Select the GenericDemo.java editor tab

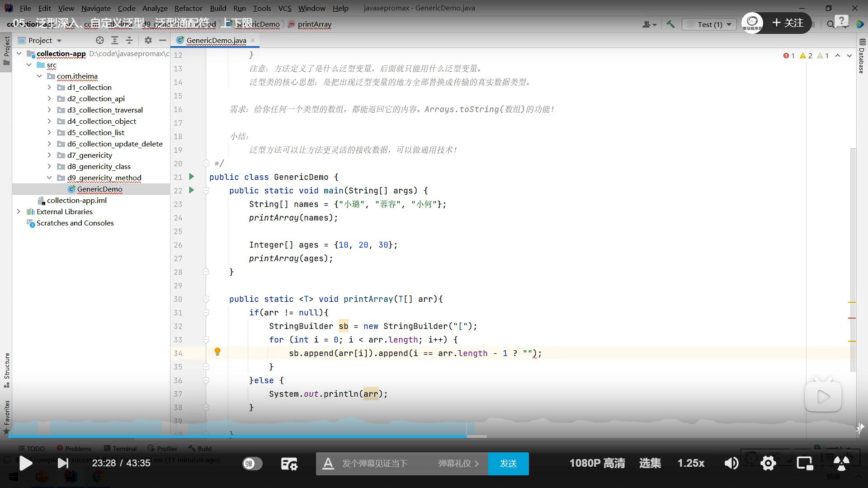pos(216,40)
